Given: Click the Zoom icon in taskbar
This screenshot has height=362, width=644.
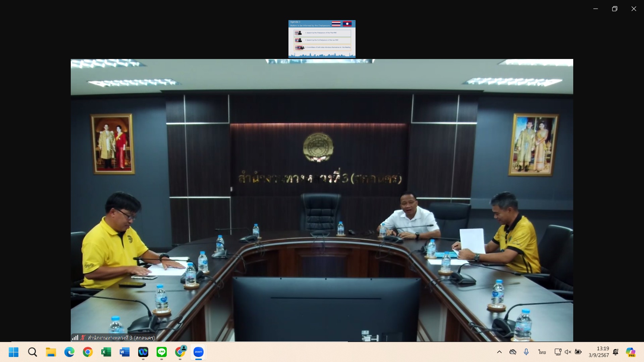Looking at the screenshot, I should coord(198,352).
